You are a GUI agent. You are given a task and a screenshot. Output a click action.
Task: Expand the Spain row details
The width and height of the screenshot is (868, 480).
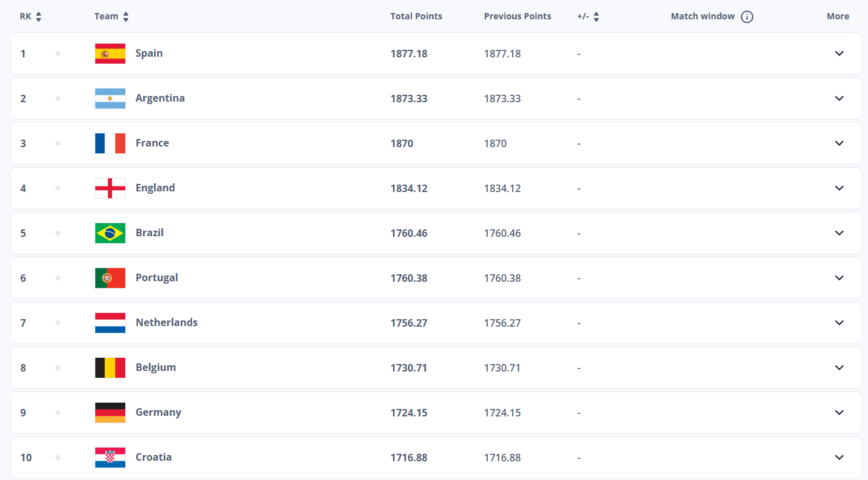click(839, 54)
